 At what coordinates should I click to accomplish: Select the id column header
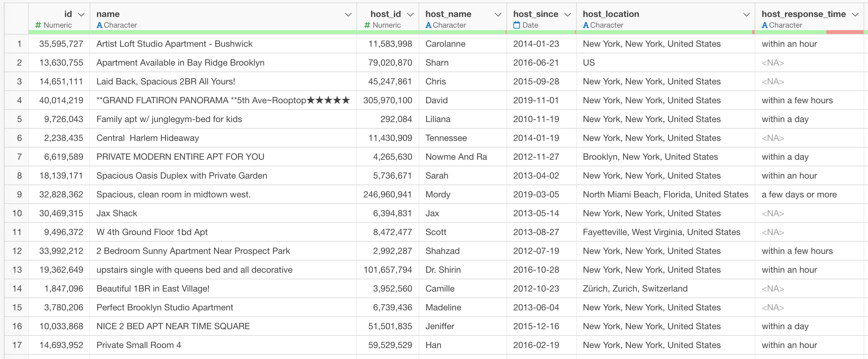point(59,19)
